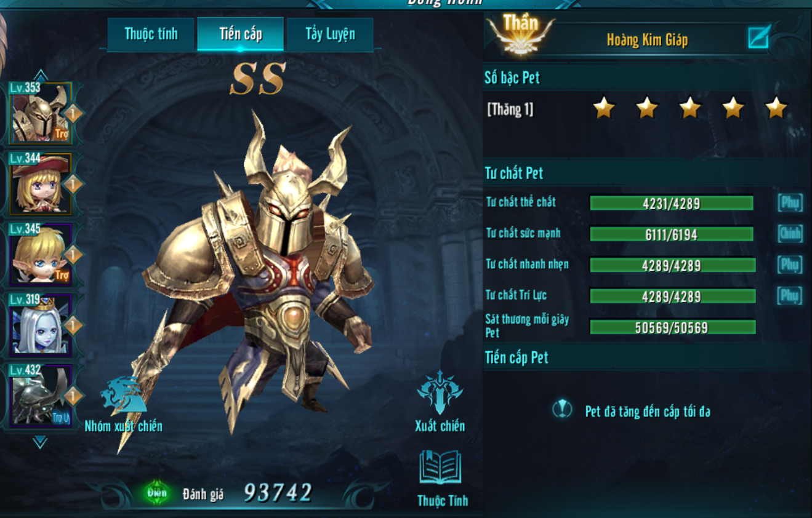
Task: Click the edit icon beside Hoàng Kim Giáp
Action: [x=759, y=38]
